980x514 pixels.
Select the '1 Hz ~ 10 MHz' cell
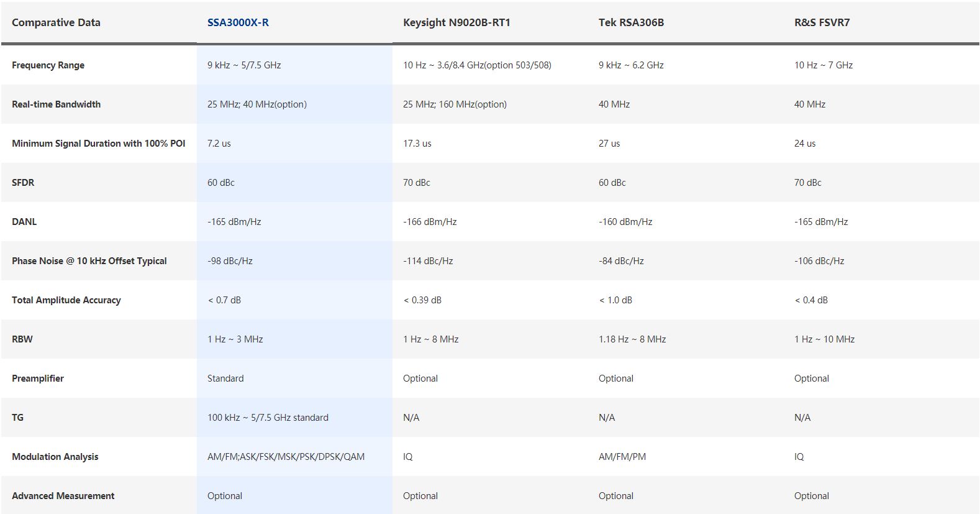[825, 339]
